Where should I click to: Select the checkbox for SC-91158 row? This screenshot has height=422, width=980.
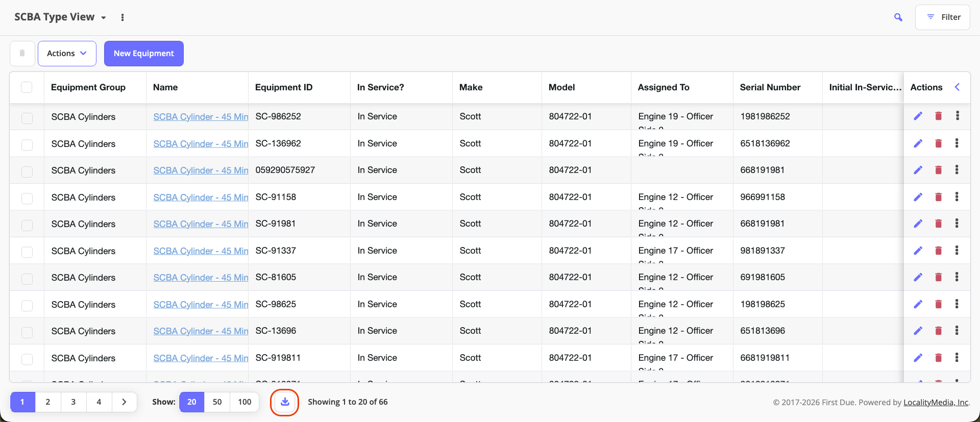(x=27, y=198)
